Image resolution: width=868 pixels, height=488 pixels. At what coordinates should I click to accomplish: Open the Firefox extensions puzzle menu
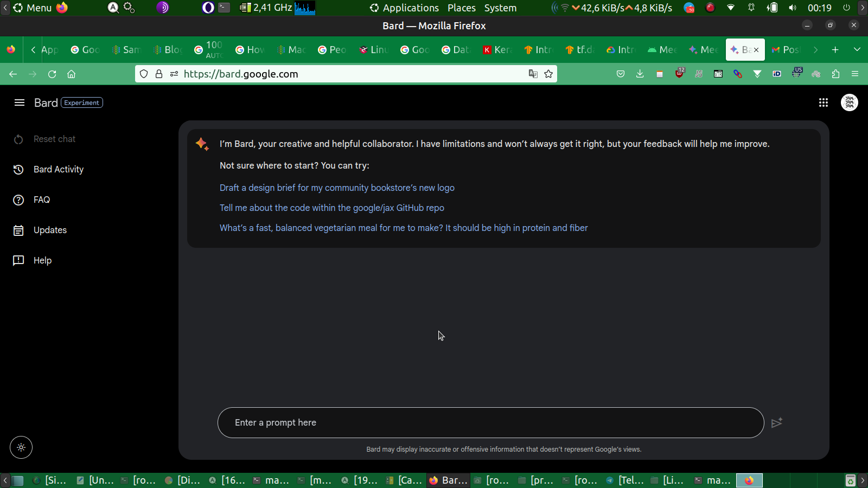click(x=835, y=74)
